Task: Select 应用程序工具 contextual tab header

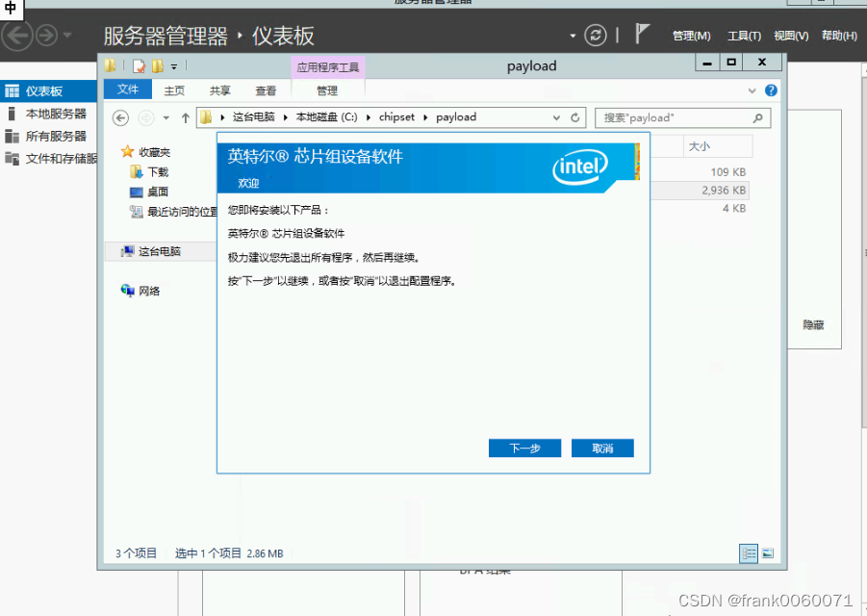Action: point(328,67)
